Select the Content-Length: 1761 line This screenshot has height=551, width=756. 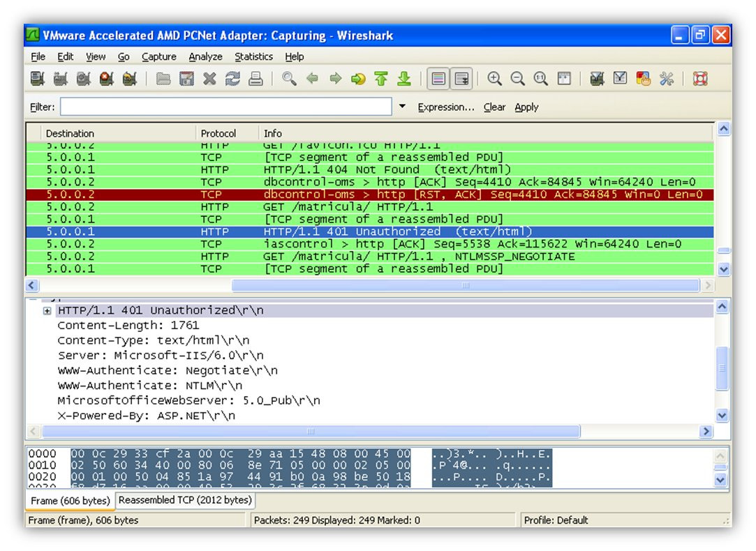[x=128, y=326]
